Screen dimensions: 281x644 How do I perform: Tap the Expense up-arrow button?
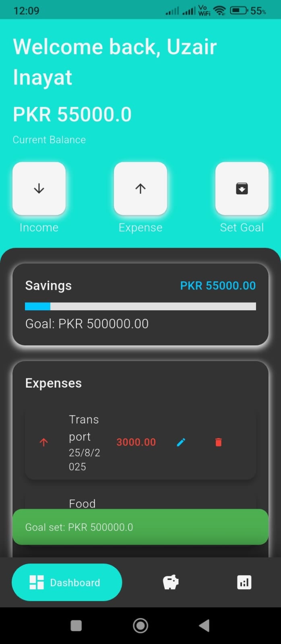(x=140, y=188)
